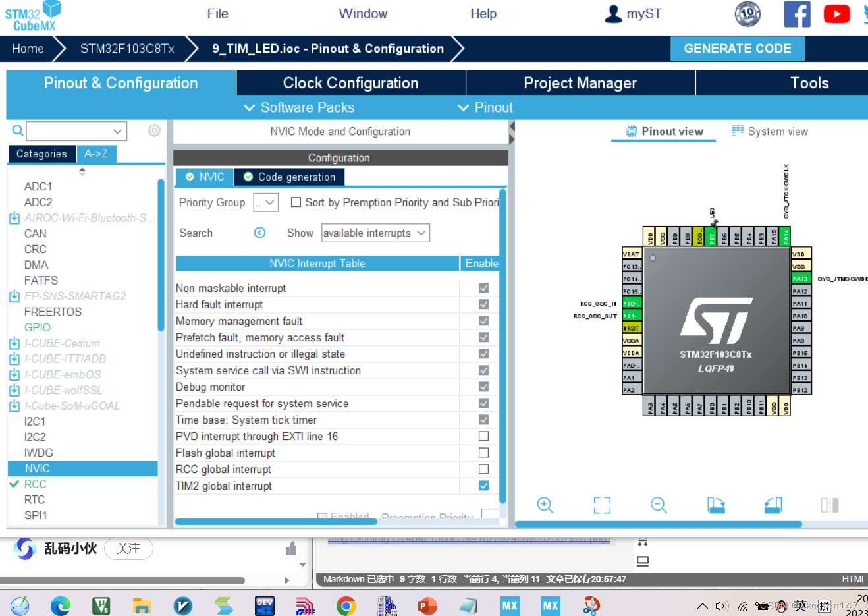Image resolution: width=868 pixels, height=616 pixels.
Task: Click the thumbs-up icon in the CSDN bar
Action: tap(291, 548)
